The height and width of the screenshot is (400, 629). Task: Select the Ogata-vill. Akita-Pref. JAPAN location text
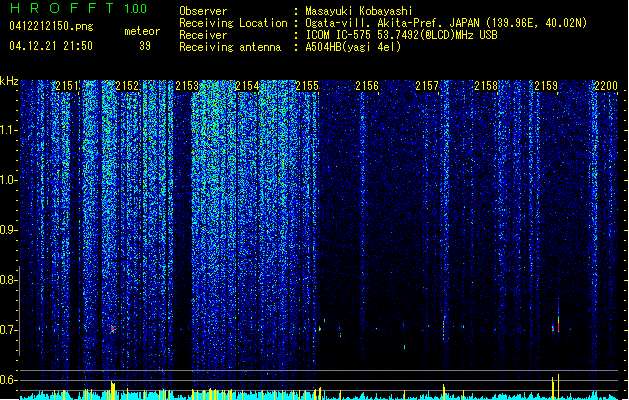pos(446,23)
